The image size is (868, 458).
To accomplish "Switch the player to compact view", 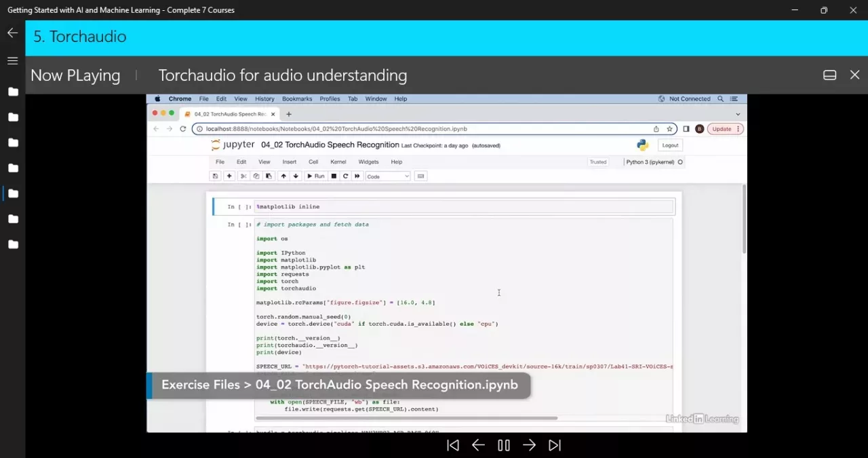I will (829, 75).
